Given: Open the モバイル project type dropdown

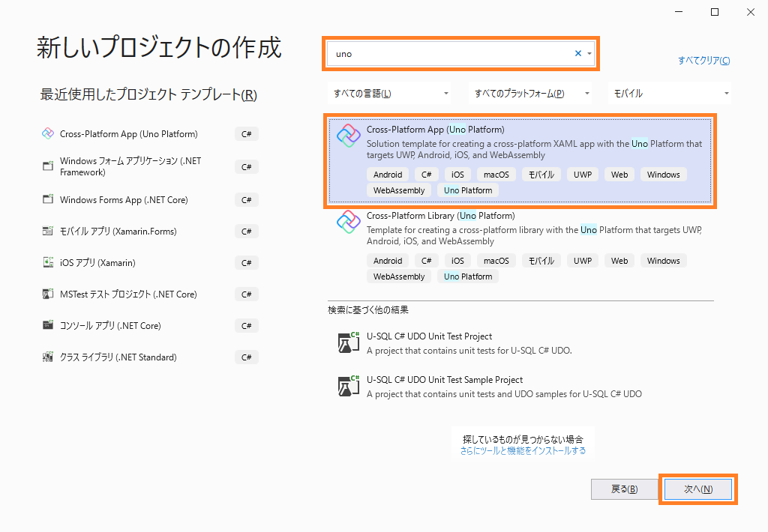Looking at the screenshot, I should pyautogui.click(x=670, y=94).
